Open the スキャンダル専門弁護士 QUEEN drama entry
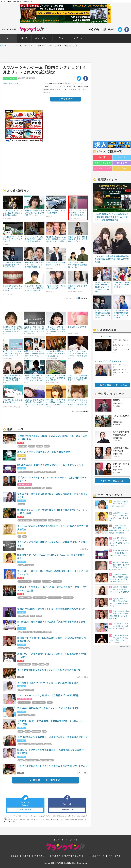Image resolution: width=131 pixels, height=868 pixels. (x=112, y=437)
